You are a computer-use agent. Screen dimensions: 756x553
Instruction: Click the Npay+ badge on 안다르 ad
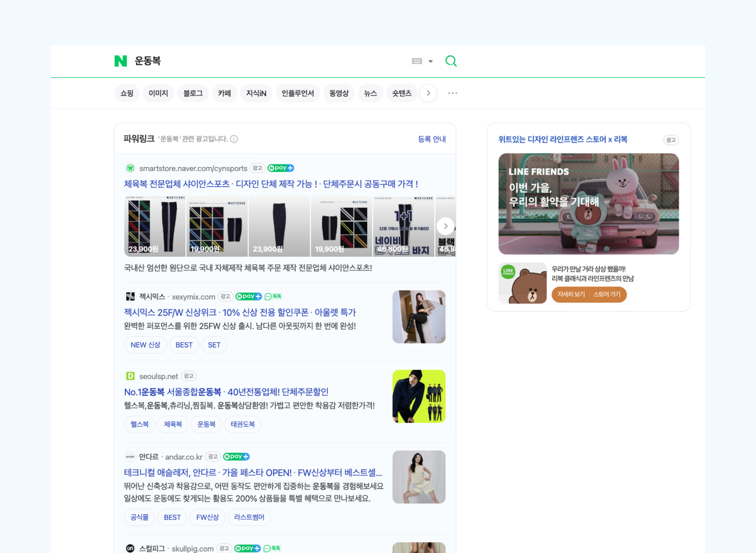(236, 456)
